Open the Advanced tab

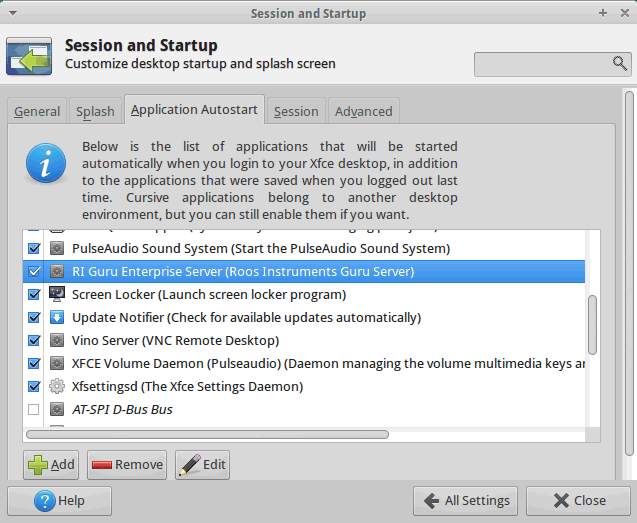click(x=364, y=111)
